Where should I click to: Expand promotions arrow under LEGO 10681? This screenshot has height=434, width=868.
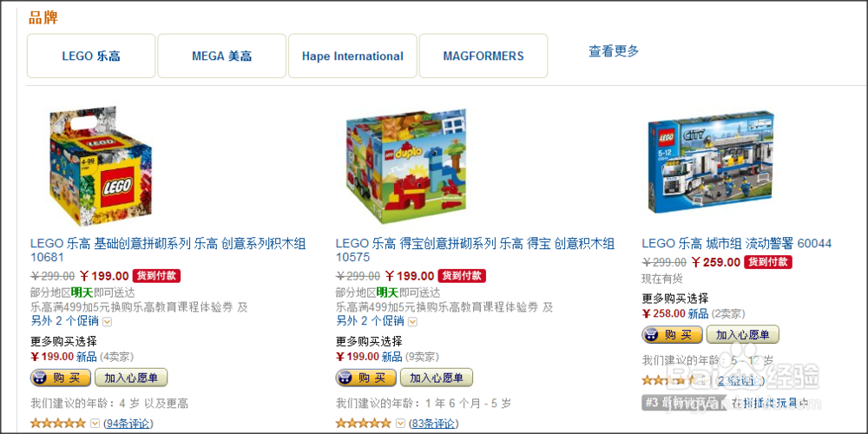107,322
